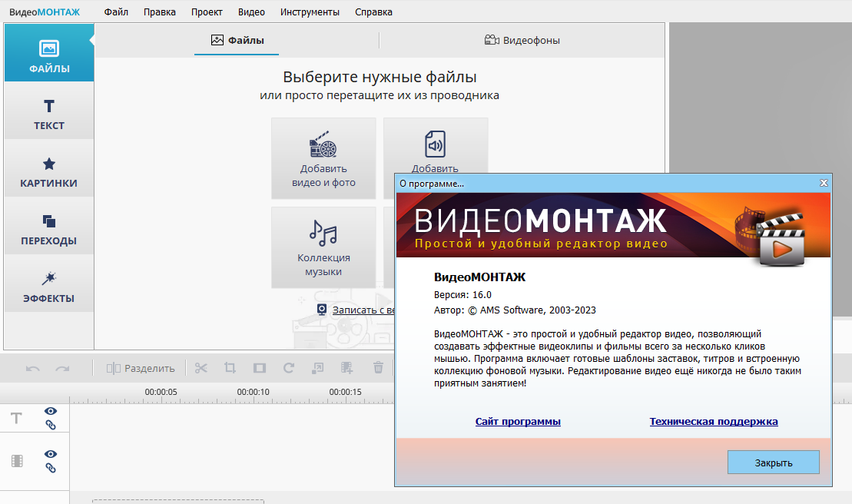Image resolution: width=852 pixels, height=504 pixels.
Task: Close the О программе dialog with X
Action: pos(824,183)
